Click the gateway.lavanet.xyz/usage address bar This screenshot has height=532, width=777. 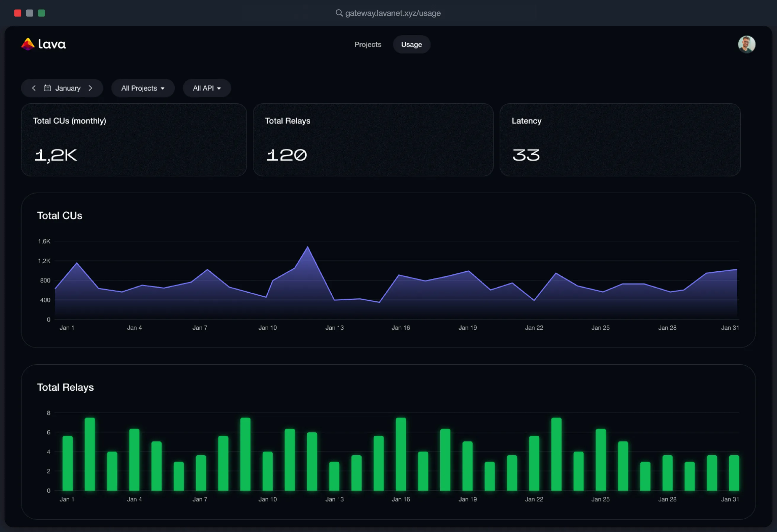point(393,13)
